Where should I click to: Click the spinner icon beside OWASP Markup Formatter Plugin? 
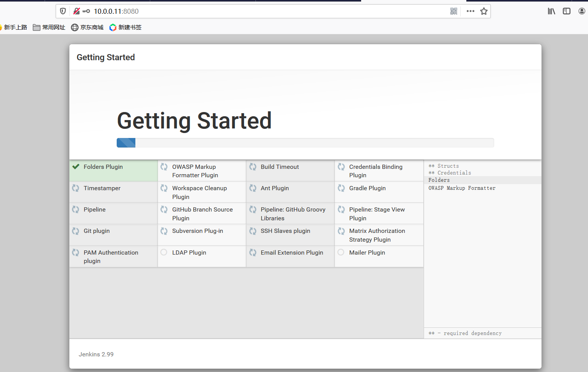coord(164,167)
